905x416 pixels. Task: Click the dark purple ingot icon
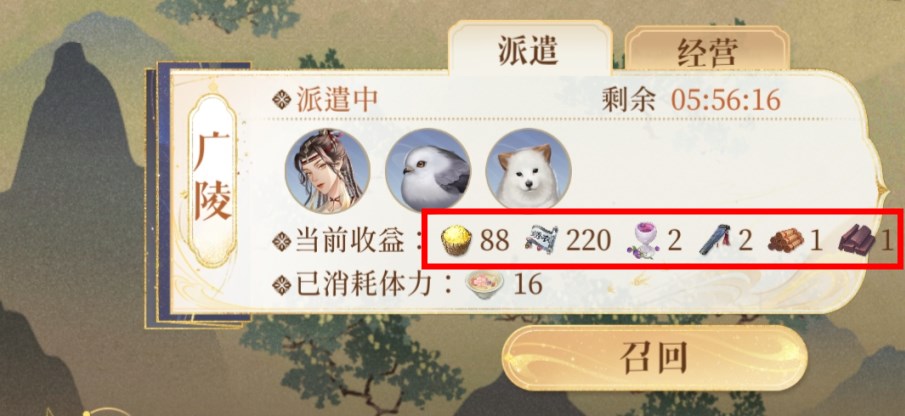[857, 240]
